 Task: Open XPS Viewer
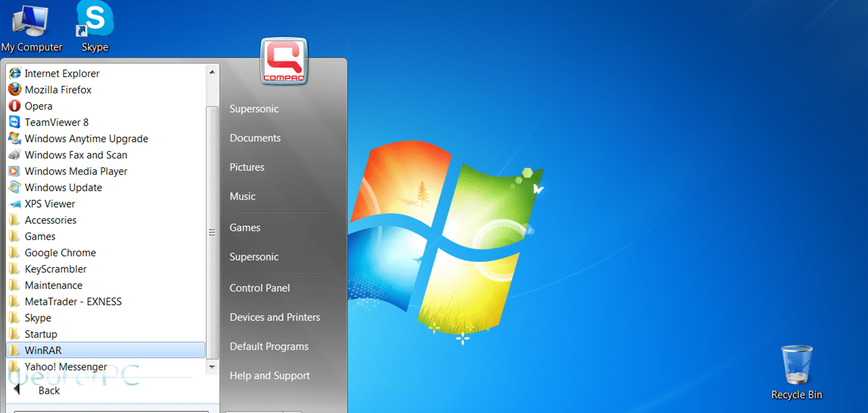tap(42, 204)
